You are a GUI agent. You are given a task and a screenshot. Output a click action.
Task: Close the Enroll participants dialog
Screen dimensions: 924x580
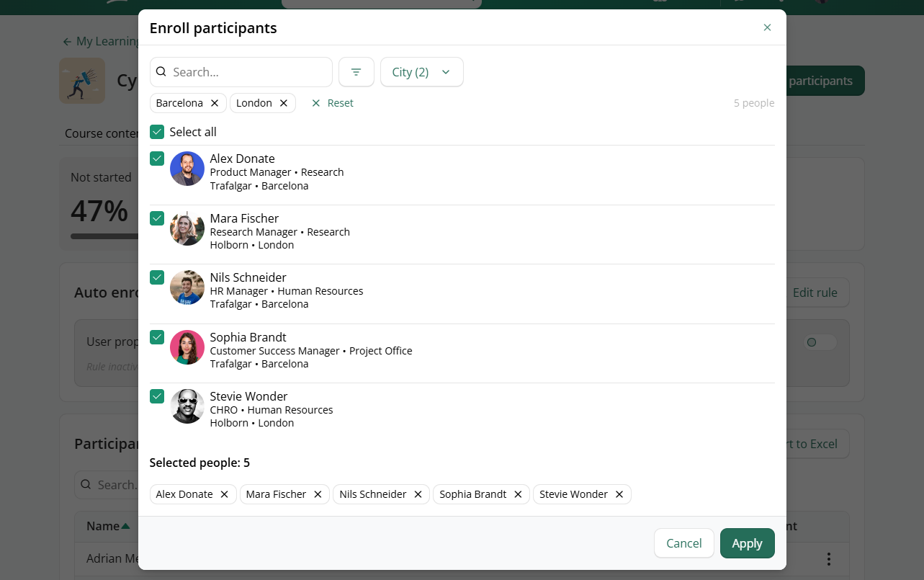pyautogui.click(x=767, y=27)
